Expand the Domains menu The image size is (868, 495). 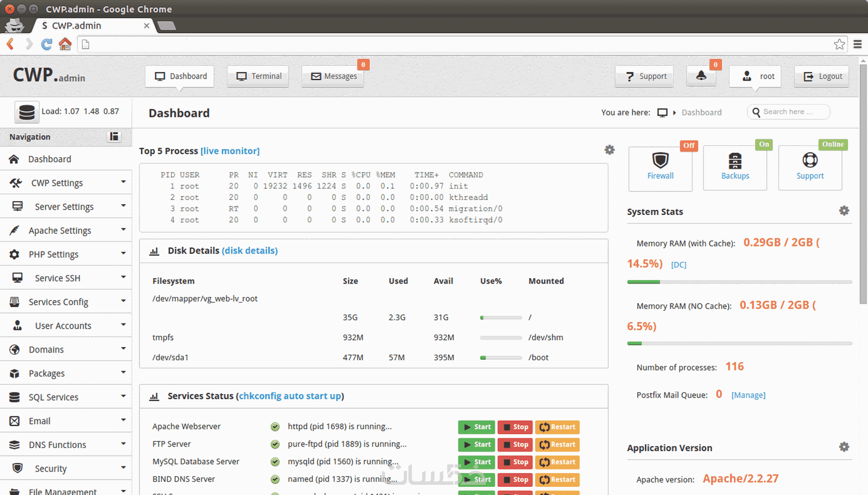[x=66, y=350]
